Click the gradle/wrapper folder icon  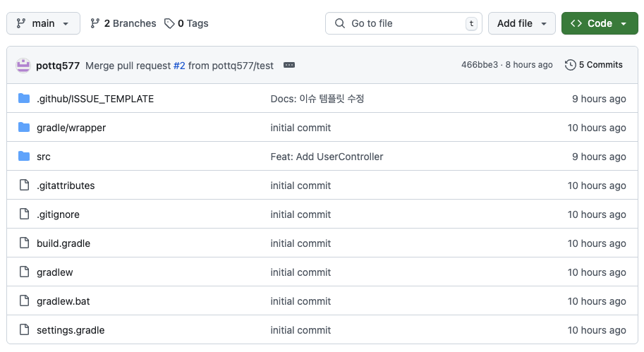(x=24, y=128)
